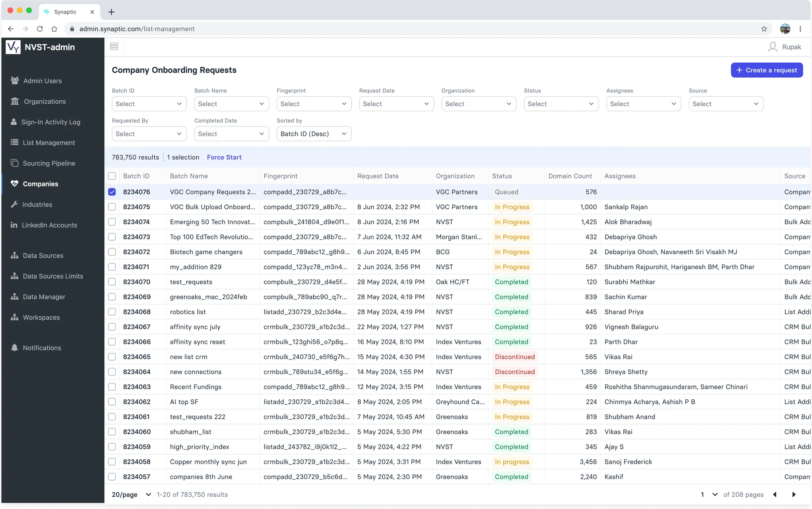The width and height of the screenshot is (812, 509).
Task: Sort by the Domain Count column header
Action: coord(570,176)
